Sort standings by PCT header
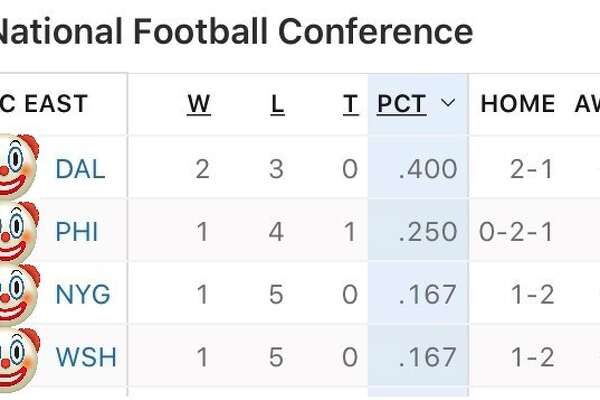This screenshot has width=600, height=400. click(401, 104)
